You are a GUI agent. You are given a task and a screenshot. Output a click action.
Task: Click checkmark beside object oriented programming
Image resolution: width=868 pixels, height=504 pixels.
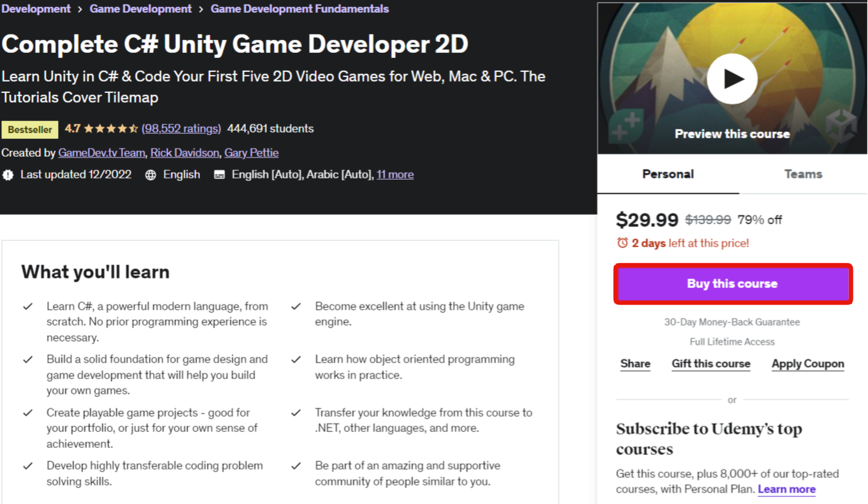click(296, 359)
